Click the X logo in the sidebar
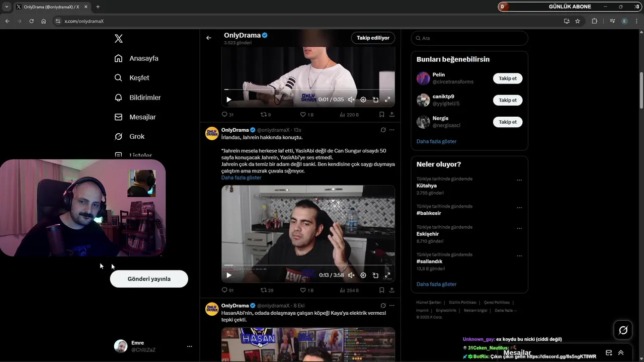Screen dimensions: 644x362 click(x=118, y=39)
